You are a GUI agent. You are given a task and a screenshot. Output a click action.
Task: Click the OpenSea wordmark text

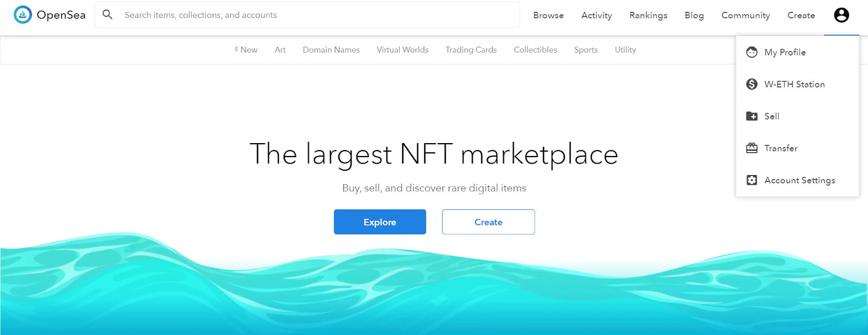[61, 15]
